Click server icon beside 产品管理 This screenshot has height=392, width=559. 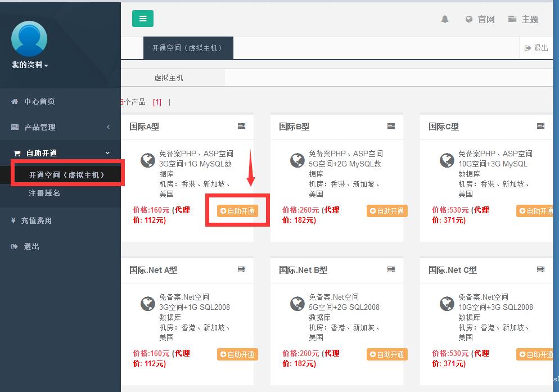[15, 127]
